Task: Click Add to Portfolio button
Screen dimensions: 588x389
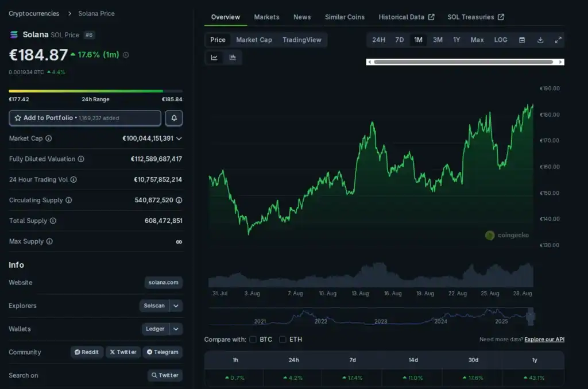Action: click(x=85, y=118)
